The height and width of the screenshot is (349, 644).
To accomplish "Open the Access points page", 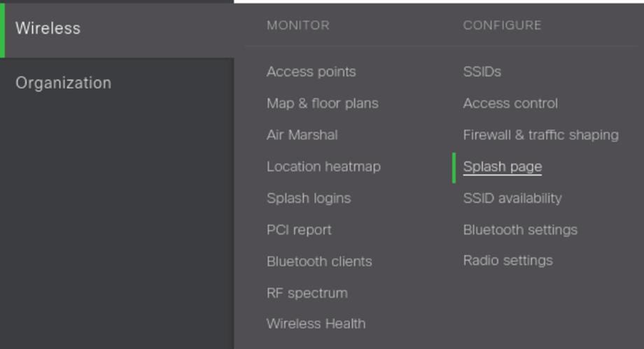I will tap(311, 71).
